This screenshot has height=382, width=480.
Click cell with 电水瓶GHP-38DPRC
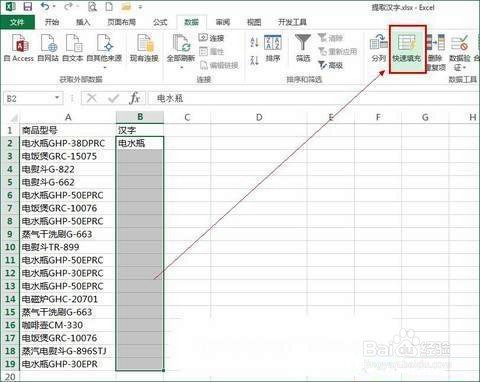(68, 143)
